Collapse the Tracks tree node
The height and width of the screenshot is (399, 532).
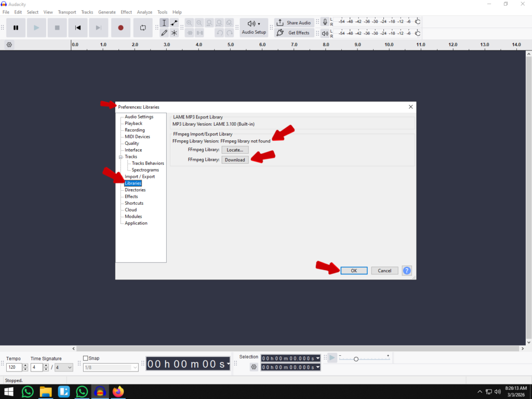[x=121, y=157]
